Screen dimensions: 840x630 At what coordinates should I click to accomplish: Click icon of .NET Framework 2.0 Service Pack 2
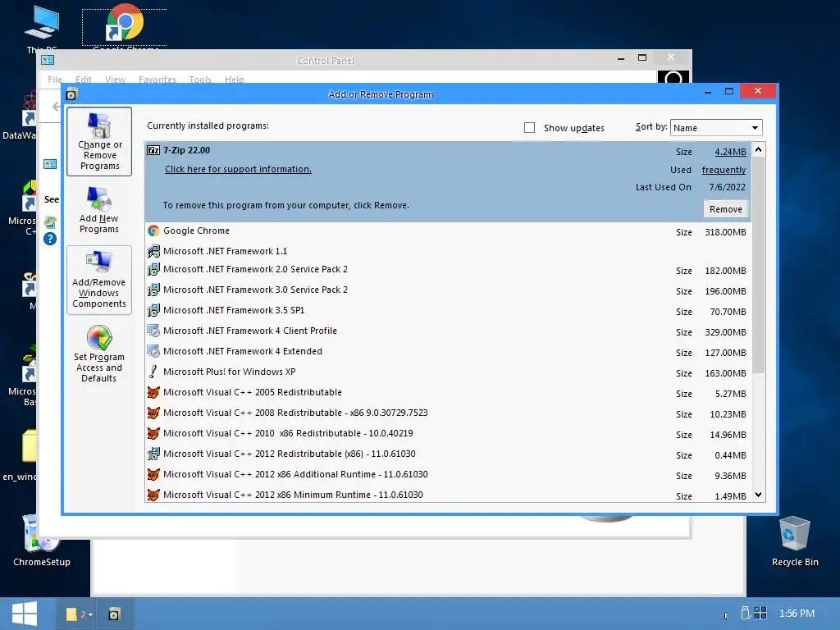[x=153, y=269]
